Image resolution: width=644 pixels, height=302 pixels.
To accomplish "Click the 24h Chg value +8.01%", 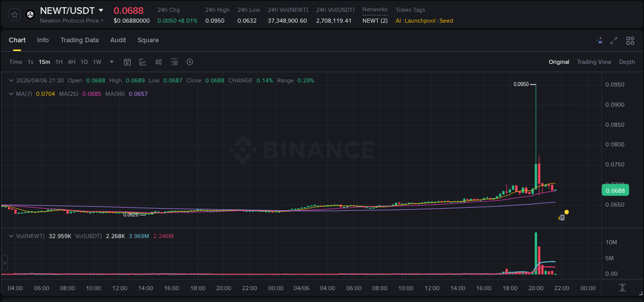I will click(188, 21).
